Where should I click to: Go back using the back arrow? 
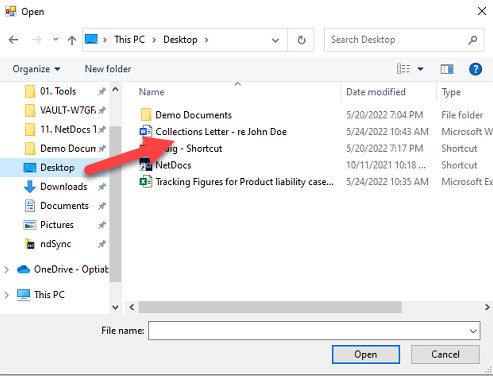coord(13,40)
